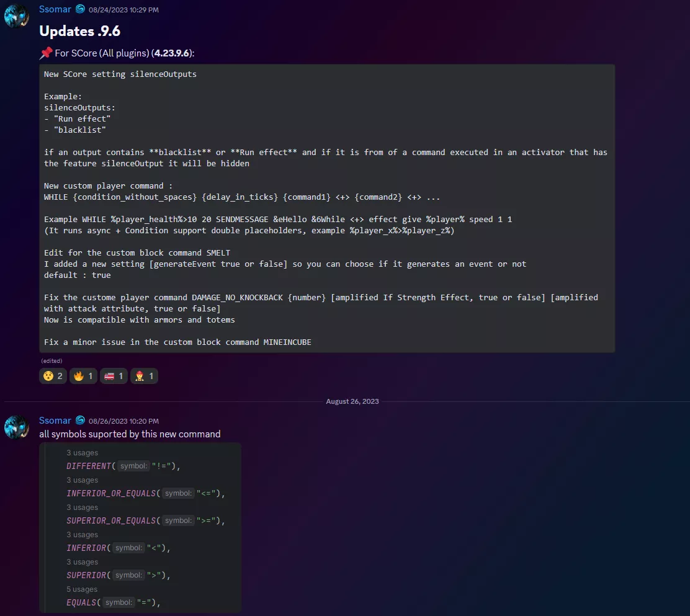The image size is (690, 616).
Task: Add the firefighter emoji reaction
Action: tap(144, 376)
